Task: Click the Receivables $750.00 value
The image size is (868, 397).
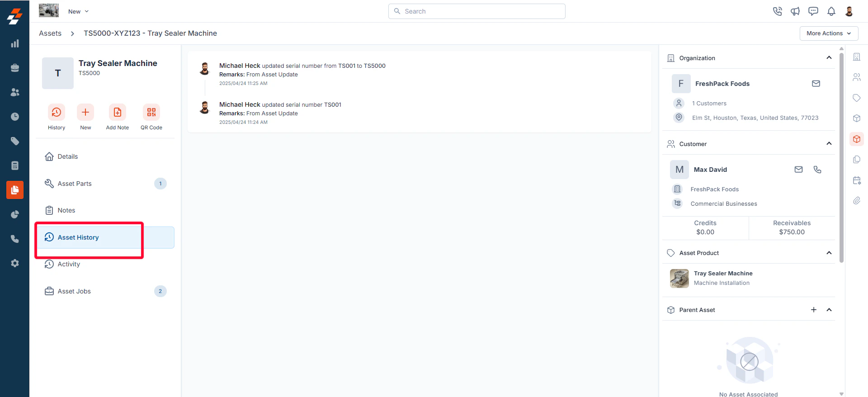Action: tap(792, 232)
